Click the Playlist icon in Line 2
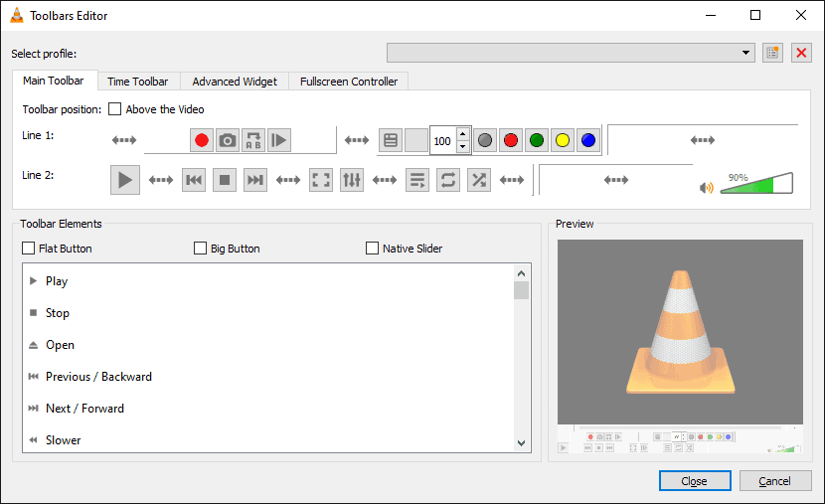This screenshot has width=825, height=504. point(417,180)
